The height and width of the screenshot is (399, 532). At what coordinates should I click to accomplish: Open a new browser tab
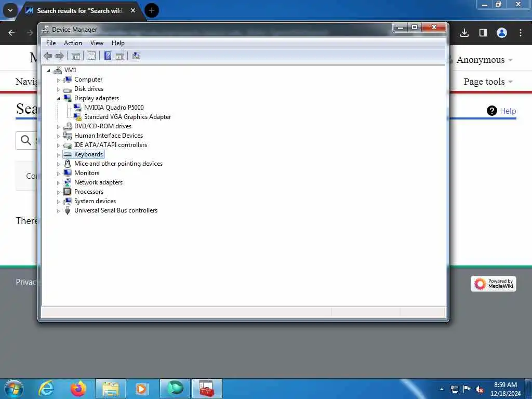click(x=152, y=10)
